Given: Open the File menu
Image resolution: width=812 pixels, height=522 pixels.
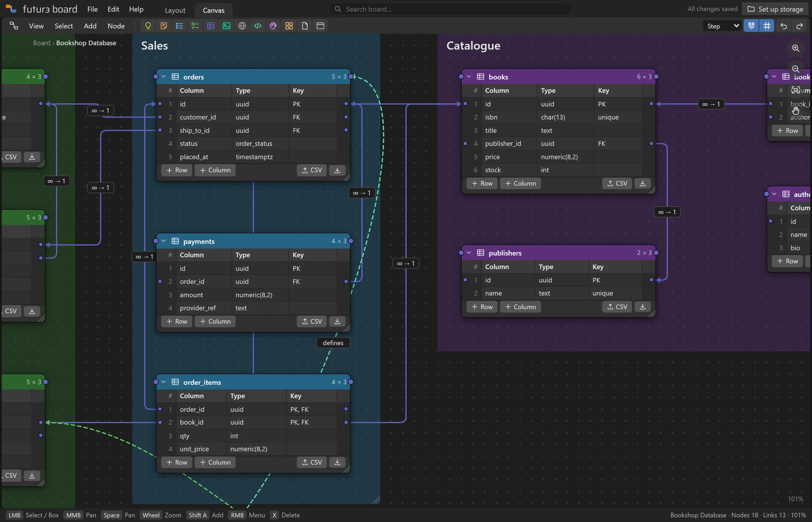Looking at the screenshot, I should (93, 9).
